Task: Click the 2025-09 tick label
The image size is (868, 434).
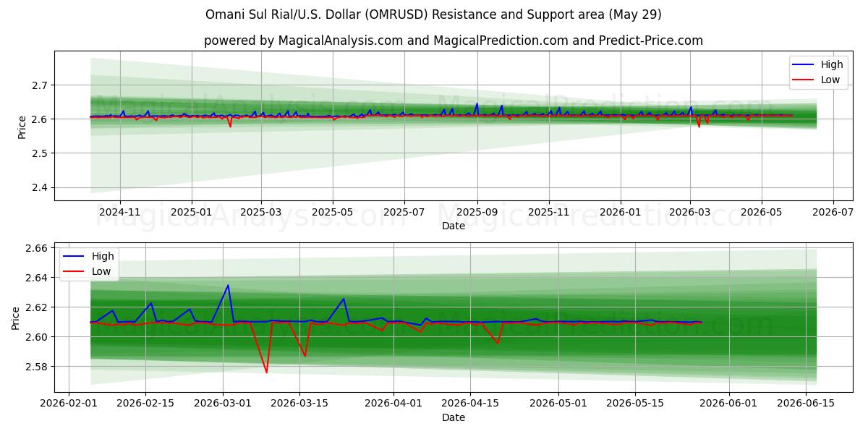Action: [477, 212]
